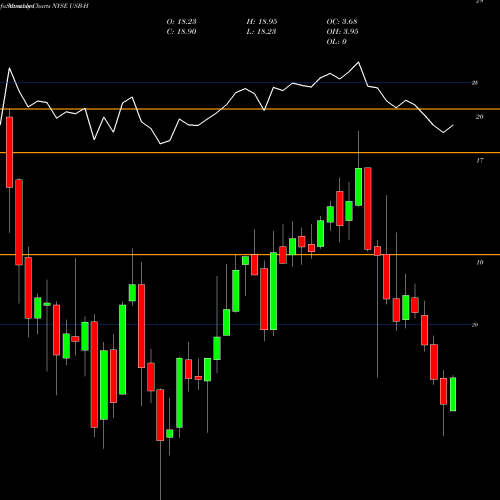Click the open price reading 'O: 18.23'

[181, 22]
